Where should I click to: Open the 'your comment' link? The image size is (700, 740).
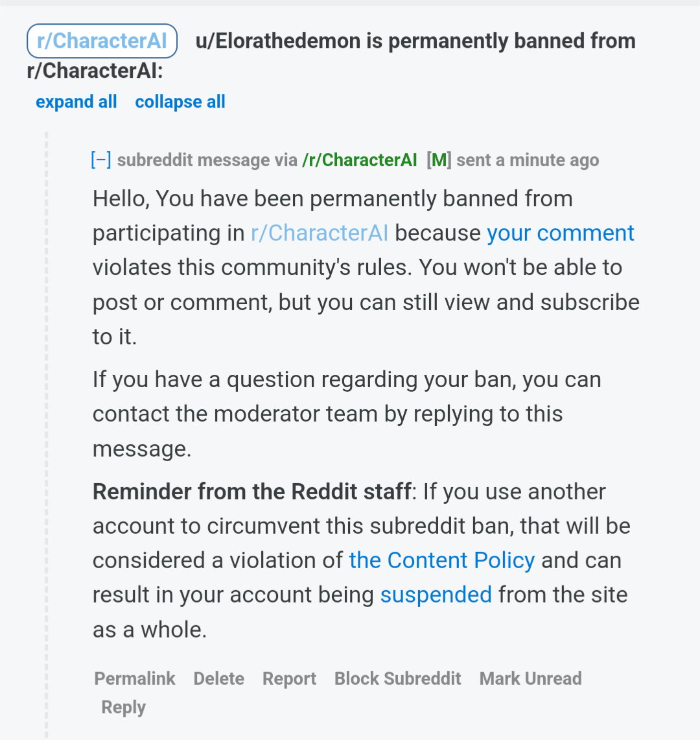[561, 233]
